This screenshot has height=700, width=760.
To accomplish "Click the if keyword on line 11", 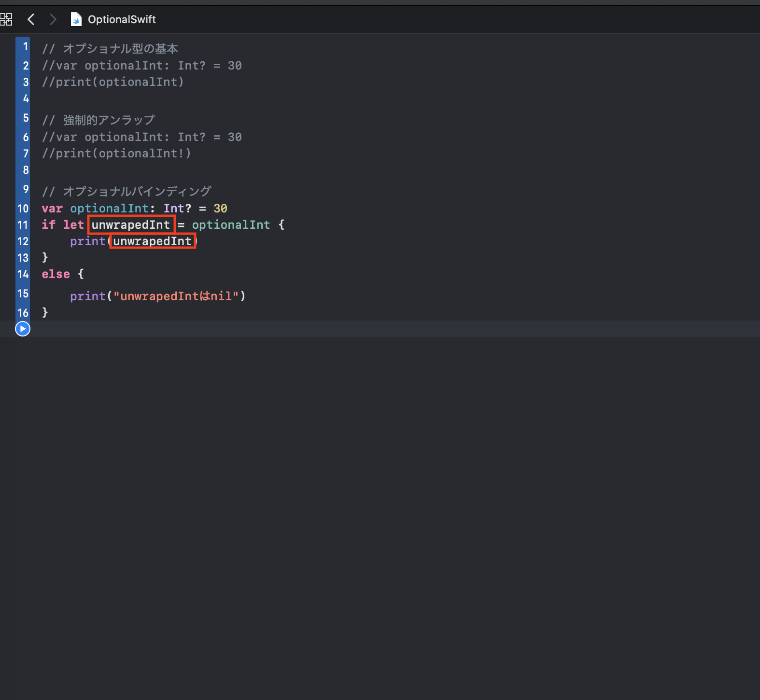I will click(49, 225).
